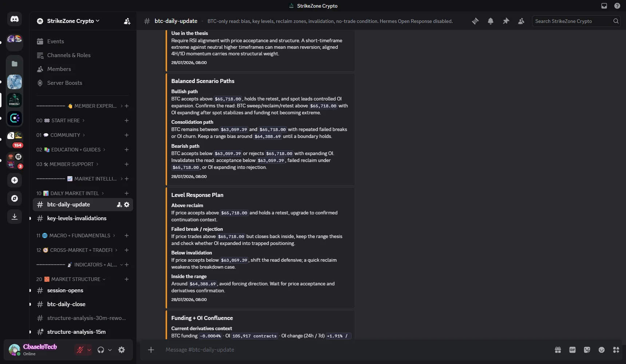The height and width of the screenshot is (364, 626).
Task: Open headphone output options arrow
Action: pos(110,350)
